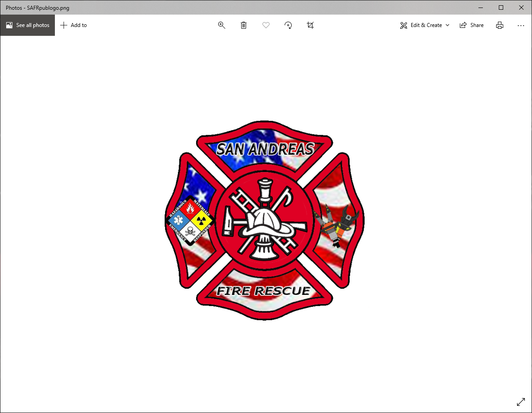The width and height of the screenshot is (532, 413).
Task: Print the photo using the printer icon
Action: [x=500, y=25]
